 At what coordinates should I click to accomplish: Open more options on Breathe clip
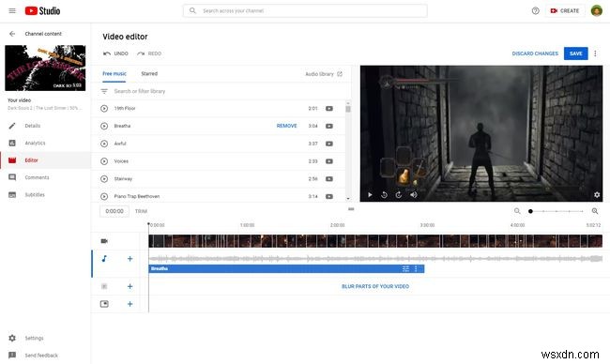point(416,268)
